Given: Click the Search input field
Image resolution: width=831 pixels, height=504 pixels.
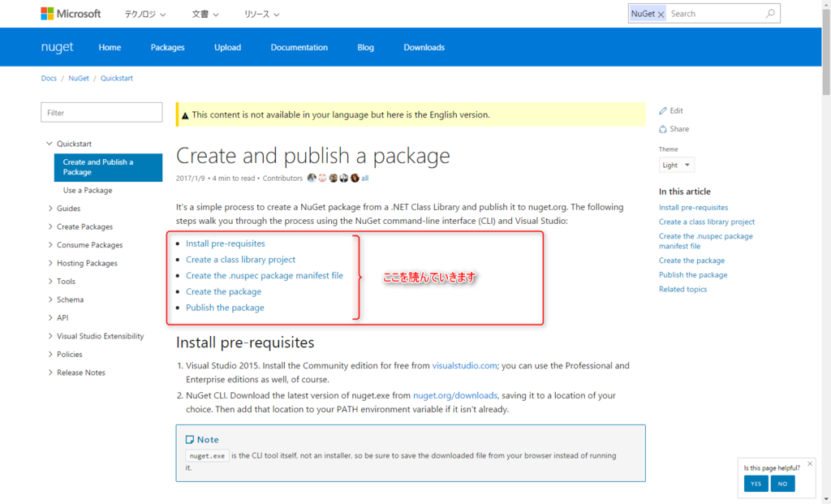Looking at the screenshot, I should coord(716,14).
